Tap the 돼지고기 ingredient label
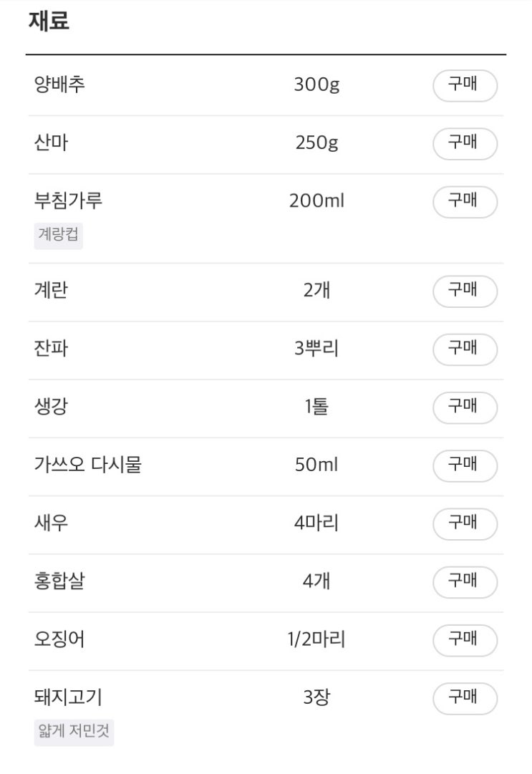Screen dimensions: 532x774 [x=68, y=697]
